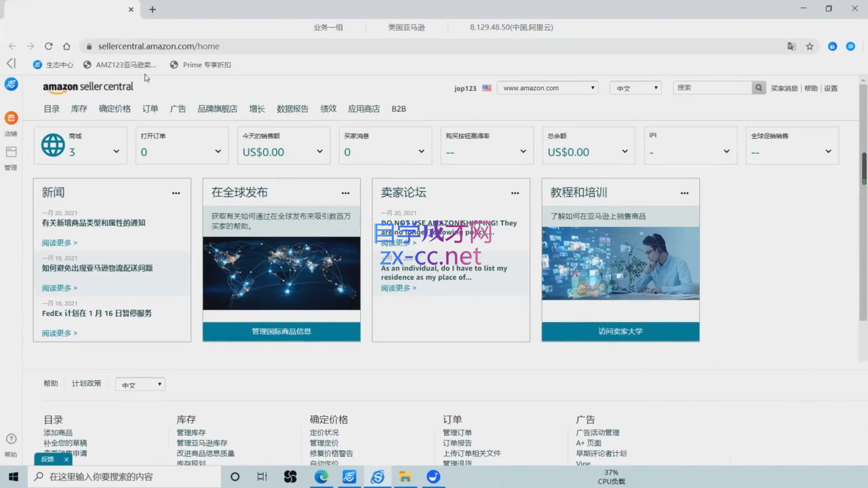Open 设置 link in header
This screenshot has height=488, width=868.
click(831, 88)
